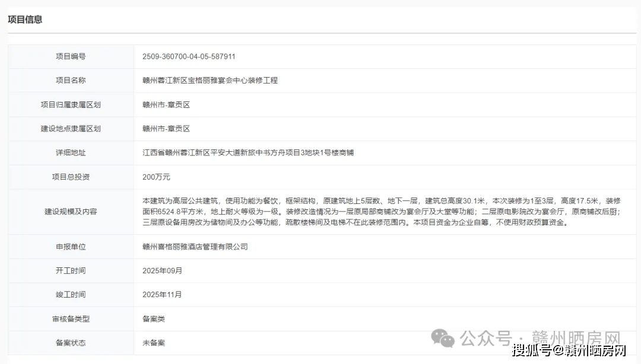Click the 项目编号 row label
The height and width of the screenshot is (364, 641).
71,56
